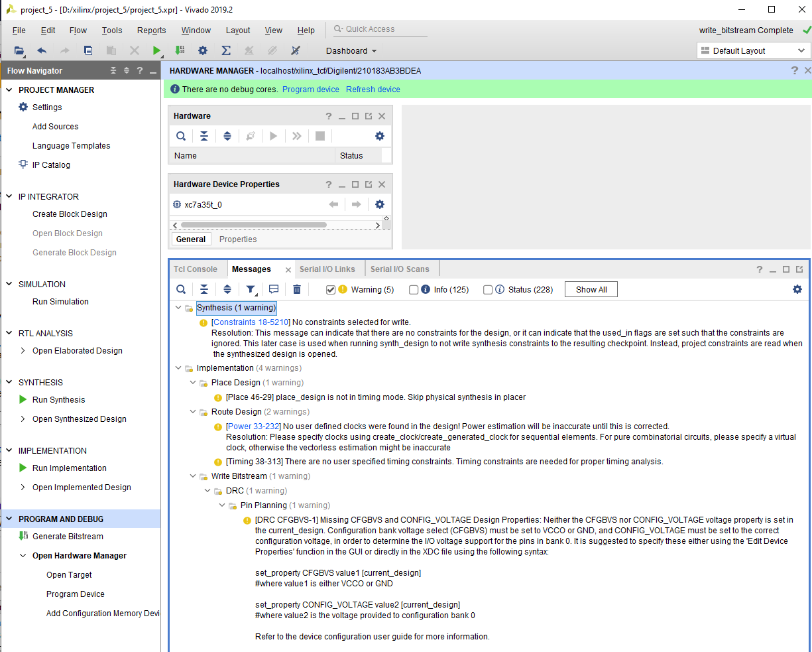
Task: Click the xc7a35t_0 chip icon
Action: click(x=177, y=204)
